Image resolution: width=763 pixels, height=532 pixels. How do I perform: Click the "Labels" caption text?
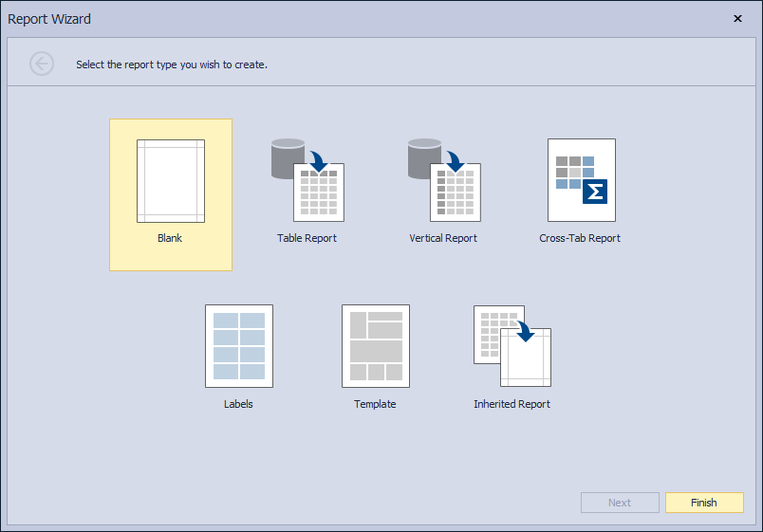click(238, 404)
